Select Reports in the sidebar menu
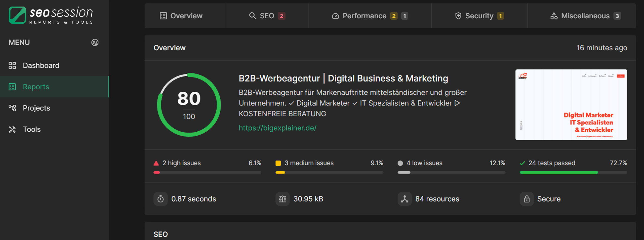Screen dimensions: 644x240 36,87
